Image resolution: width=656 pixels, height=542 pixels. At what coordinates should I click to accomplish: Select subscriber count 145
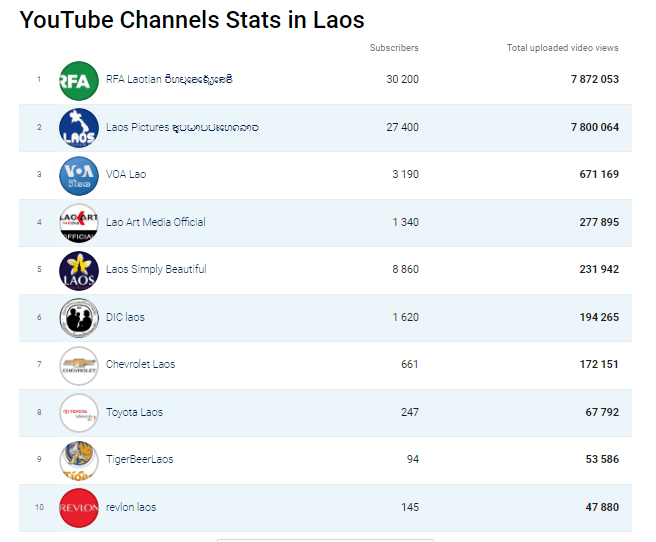tap(410, 507)
